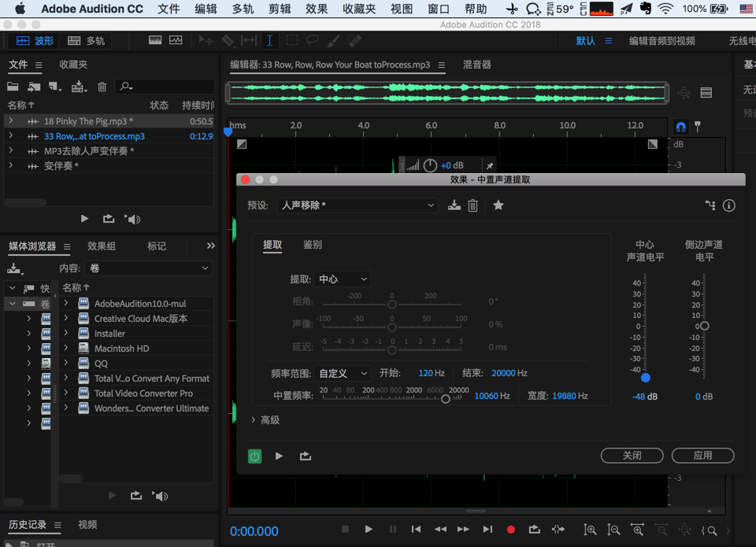
Task: Expand MP3去除人声变伴奏 file row
Action: pyautogui.click(x=10, y=151)
